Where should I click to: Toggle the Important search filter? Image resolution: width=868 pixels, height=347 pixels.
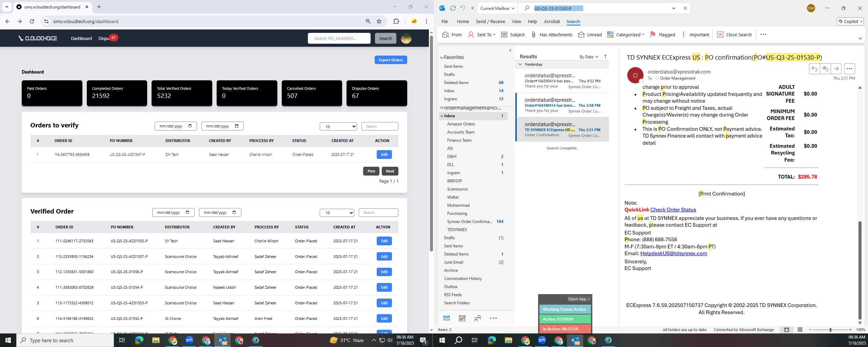(695, 35)
